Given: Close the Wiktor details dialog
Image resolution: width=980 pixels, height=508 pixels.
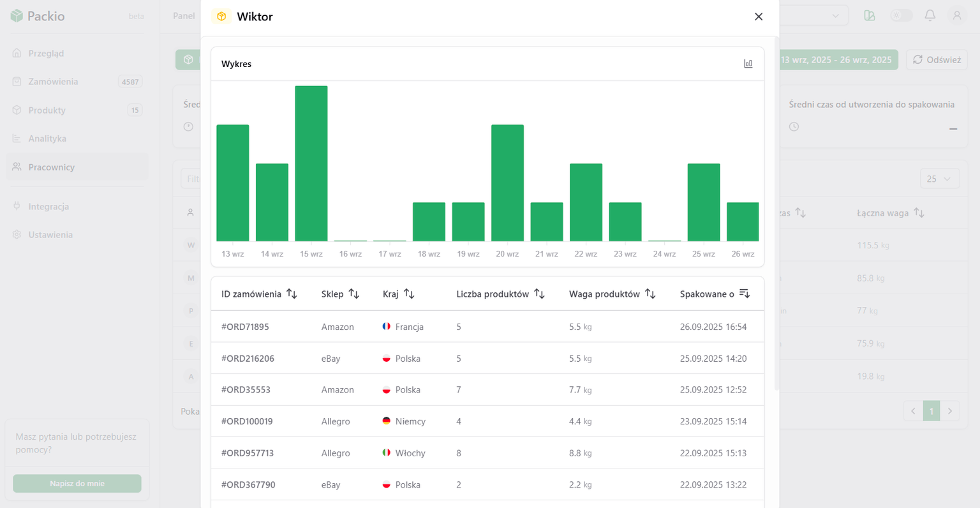Looking at the screenshot, I should [x=758, y=17].
